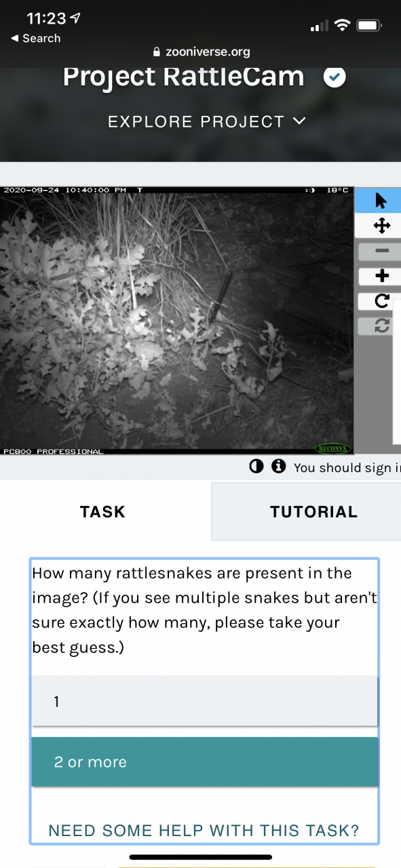Go back to Search app
This screenshot has height=868, width=401.
(35, 39)
